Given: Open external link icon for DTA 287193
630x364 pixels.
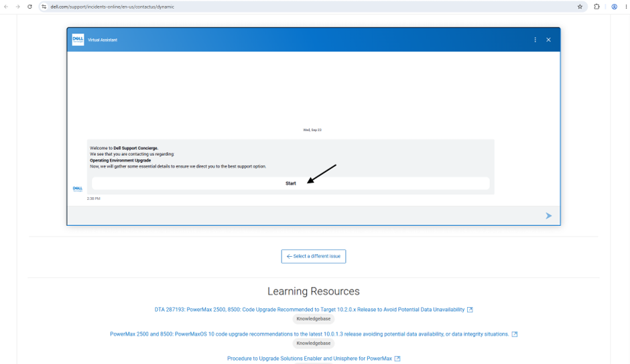Looking at the screenshot, I should 470,310.
